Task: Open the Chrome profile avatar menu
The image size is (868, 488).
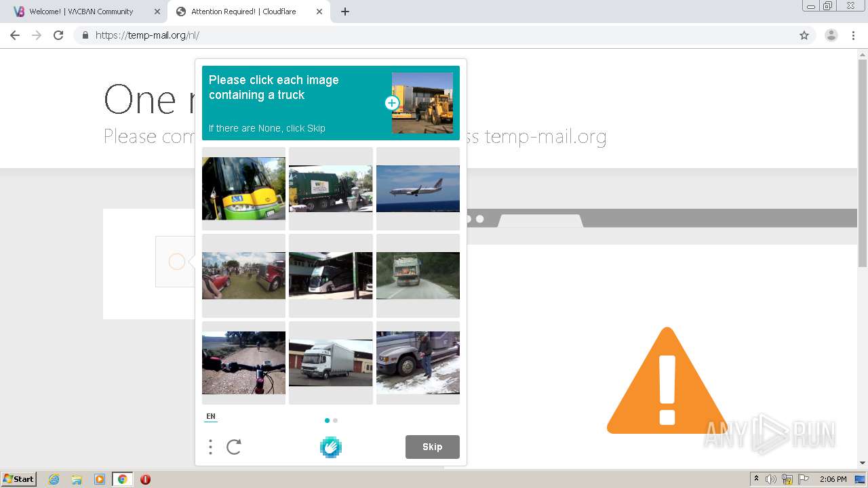Action: [831, 35]
